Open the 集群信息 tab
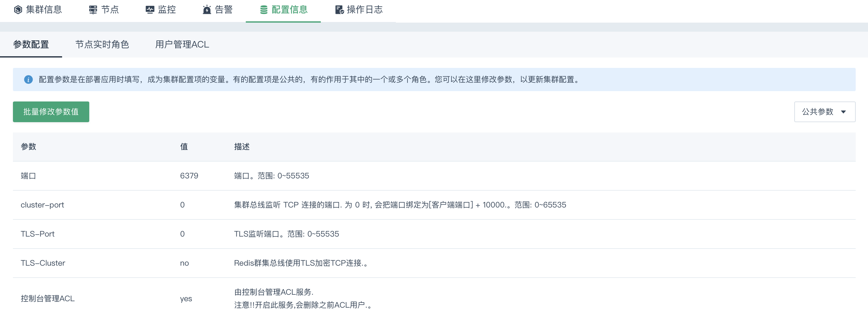 tap(38, 10)
